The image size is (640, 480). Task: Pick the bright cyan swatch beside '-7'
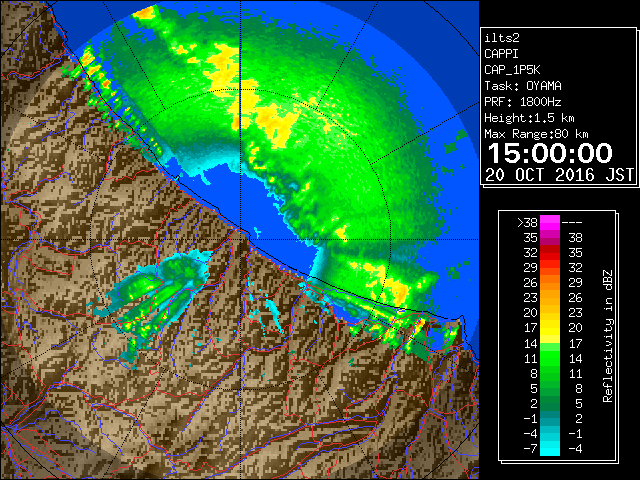coord(550,449)
